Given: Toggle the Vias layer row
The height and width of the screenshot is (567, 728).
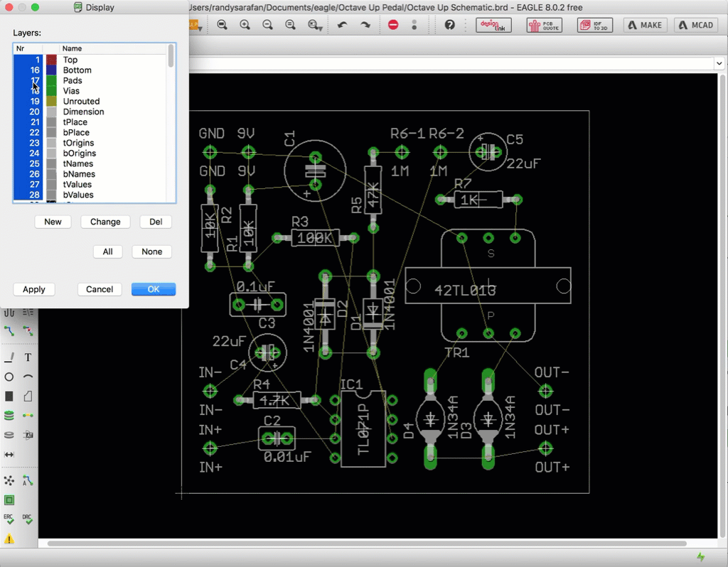Looking at the screenshot, I should (90, 91).
